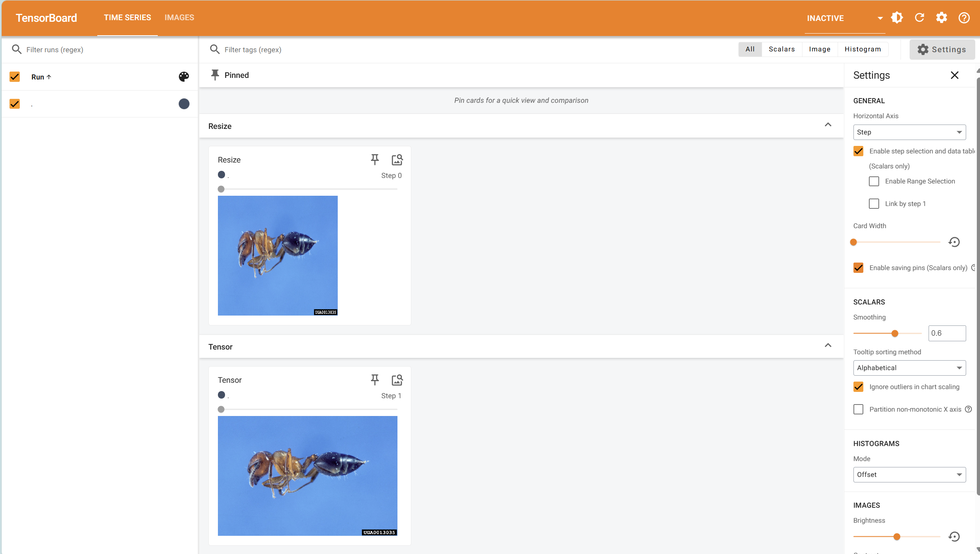Toggle Enable saving pins checkbox

pyautogui.click(x=859, y=268)
